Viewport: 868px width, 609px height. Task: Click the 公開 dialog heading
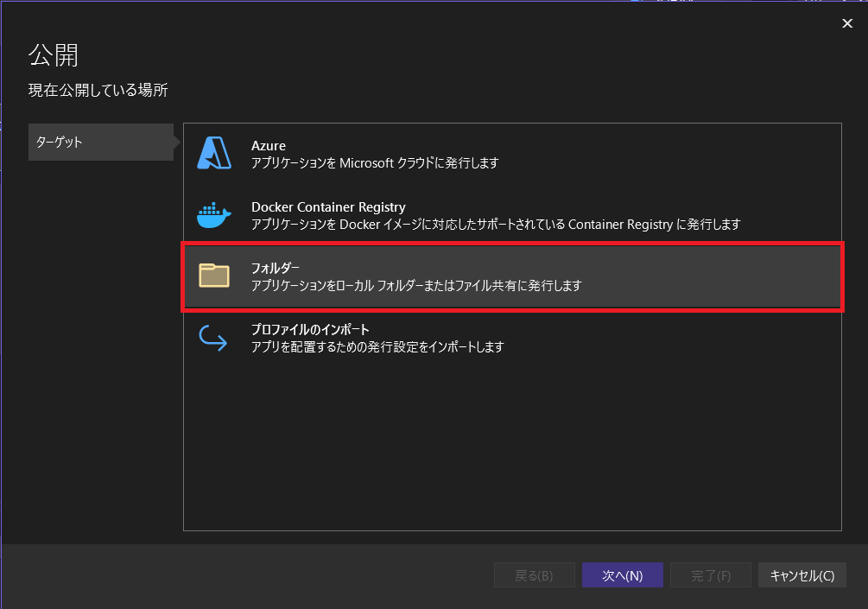(x=54, y=54)
